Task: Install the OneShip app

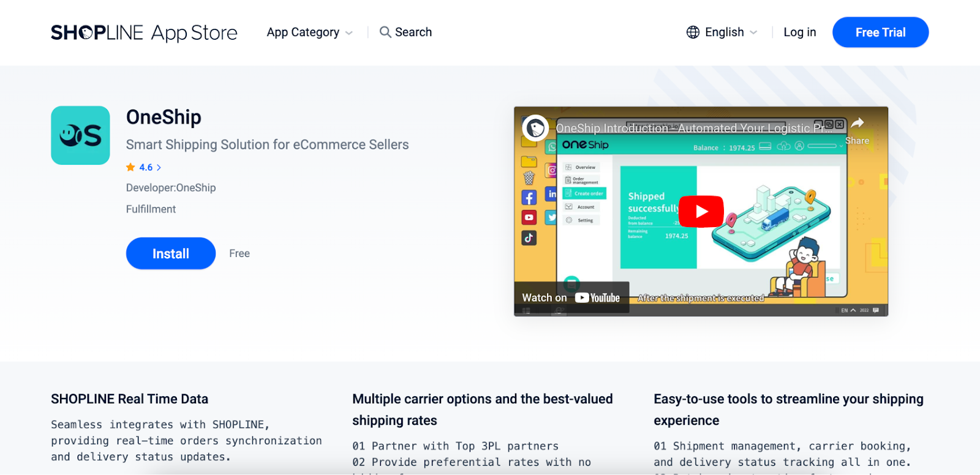Action: point(171,253)
